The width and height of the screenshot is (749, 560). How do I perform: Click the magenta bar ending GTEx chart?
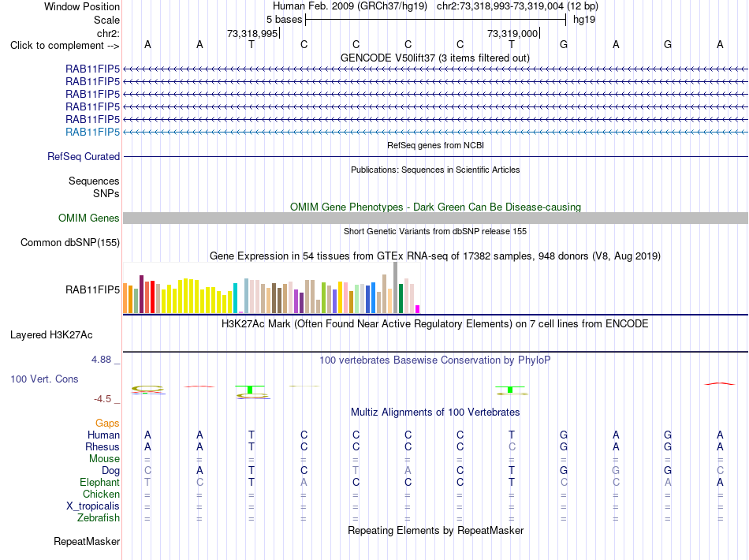pyautogui.click(x=418, y=309)
